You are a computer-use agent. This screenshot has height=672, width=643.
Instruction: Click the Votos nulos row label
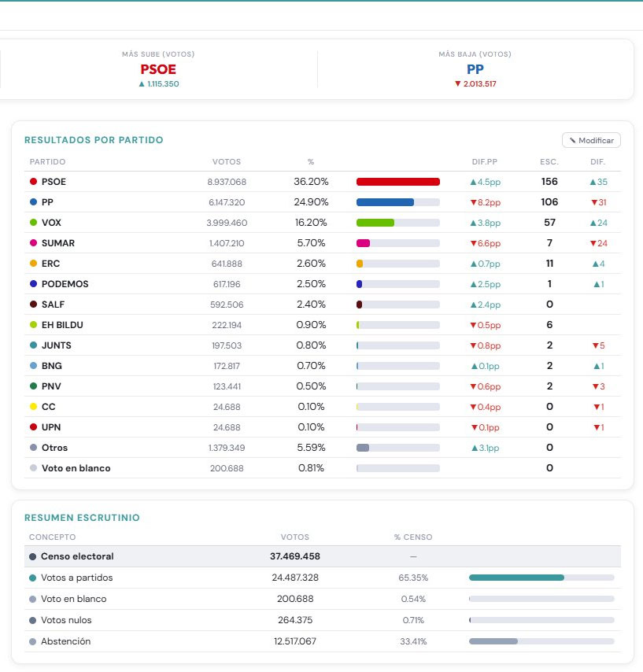[x=66, y=620]
